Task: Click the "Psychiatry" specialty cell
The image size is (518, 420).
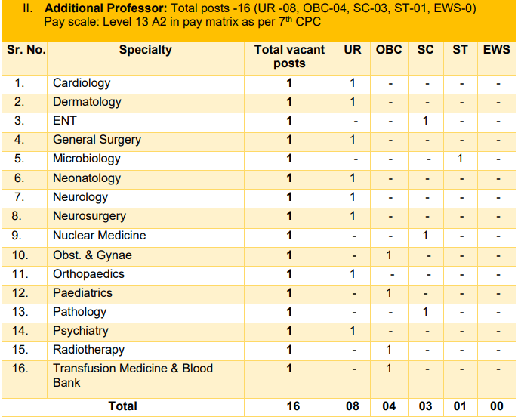Action: 81,331
